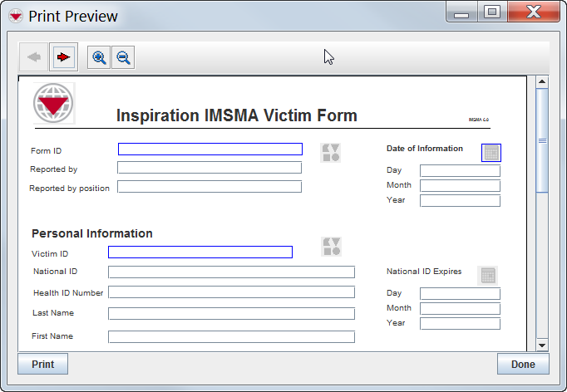Open calendar icon for Date of Information

[x=491, y=153]
